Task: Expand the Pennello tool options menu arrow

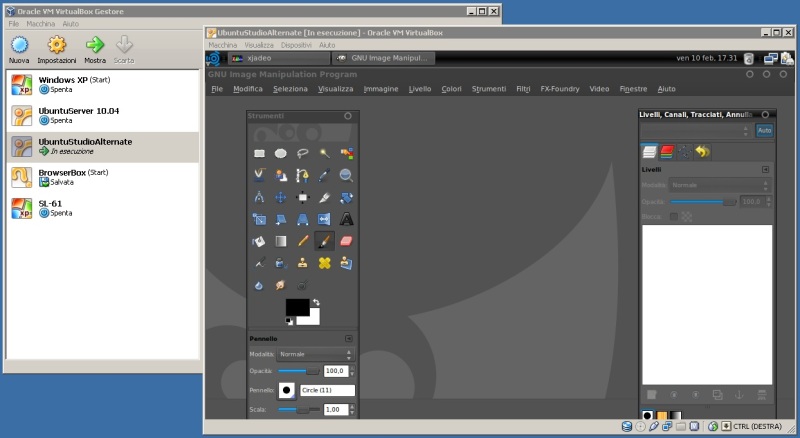Action: click(x=349, y=339)
